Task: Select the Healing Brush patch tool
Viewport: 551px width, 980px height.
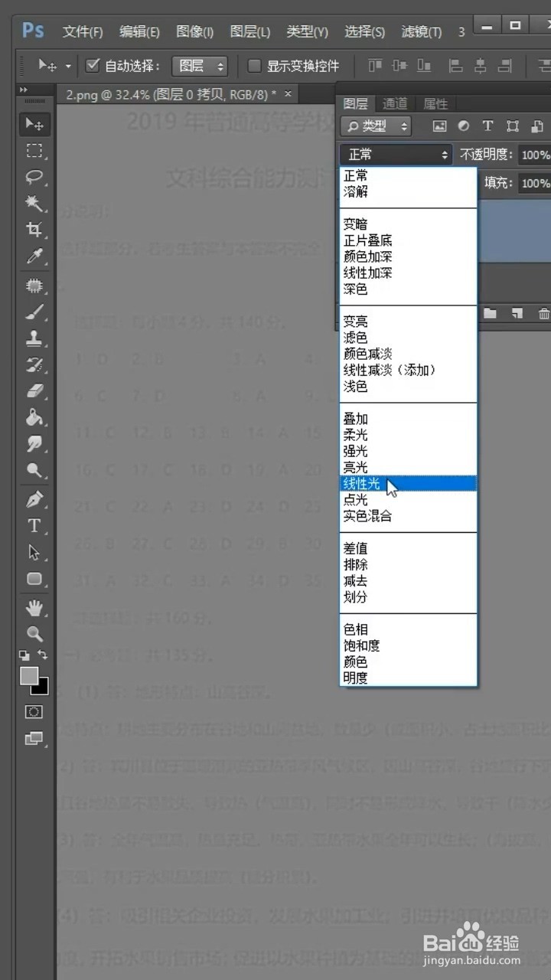Action: (x=34, y=286)
